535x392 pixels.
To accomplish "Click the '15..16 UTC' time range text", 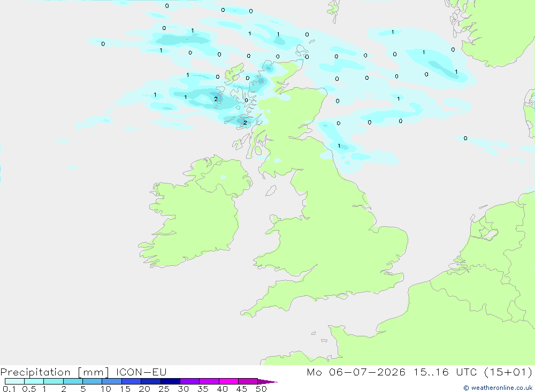I will coord(445,372).
